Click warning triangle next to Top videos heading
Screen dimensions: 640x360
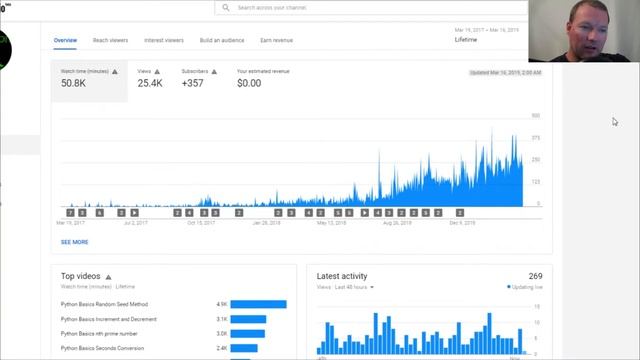[x=108, y=277]
